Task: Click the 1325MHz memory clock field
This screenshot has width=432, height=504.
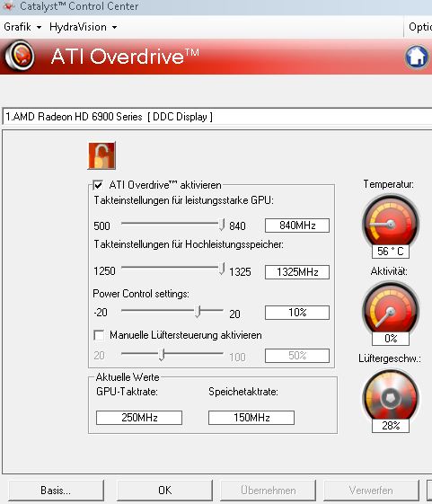Action: tap(297, 272)
